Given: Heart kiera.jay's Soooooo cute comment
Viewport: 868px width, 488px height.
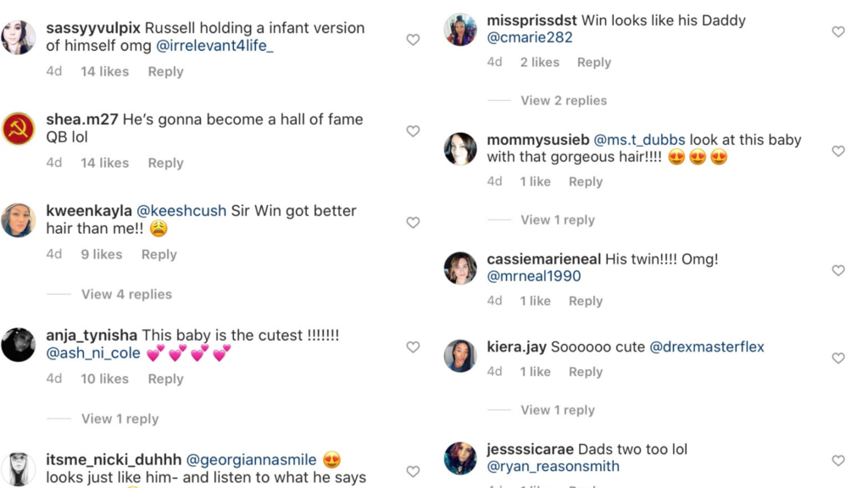Looking at the screenshot, I should click(838, 358).
